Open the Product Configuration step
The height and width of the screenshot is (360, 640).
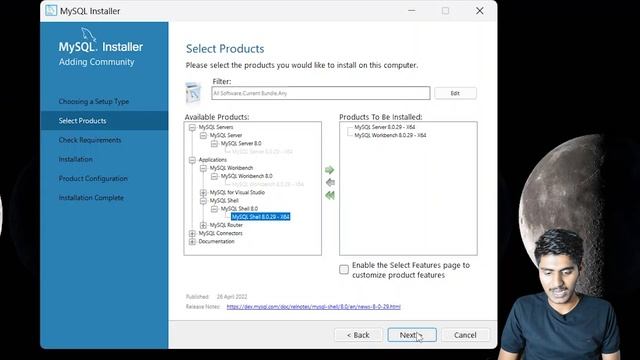pyautogui.click(x=93, y=178)
